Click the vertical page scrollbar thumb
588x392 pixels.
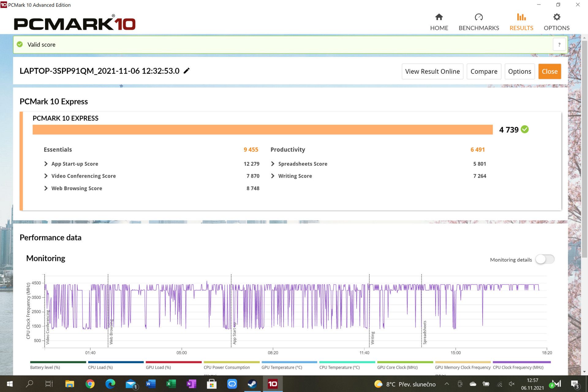tap(584, 149)
